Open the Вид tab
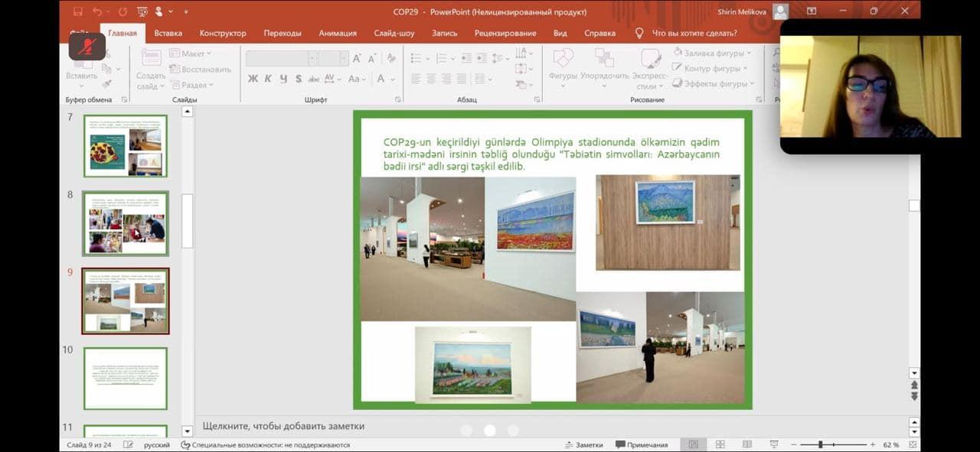980x452 pixels. click(x=560, y=33)
